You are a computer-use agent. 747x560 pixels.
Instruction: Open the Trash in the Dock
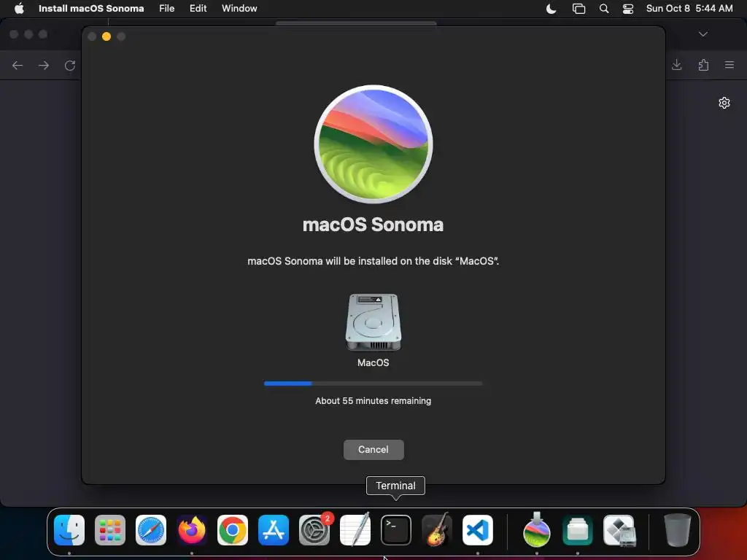(x=678, y=530)
